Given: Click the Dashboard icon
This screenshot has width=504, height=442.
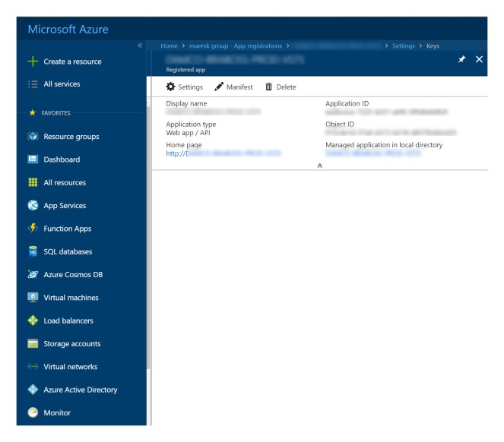Looking at the screenshot, I should click(32, 159).
